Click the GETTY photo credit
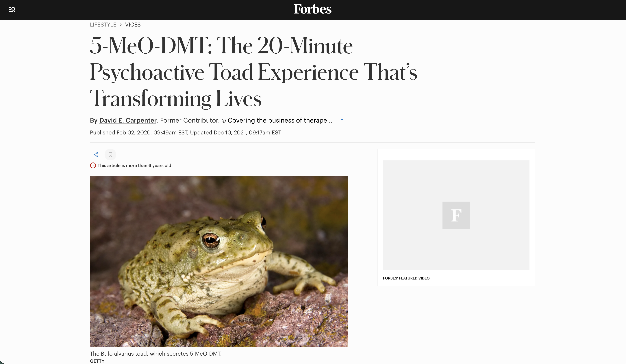 pos(97,361)
